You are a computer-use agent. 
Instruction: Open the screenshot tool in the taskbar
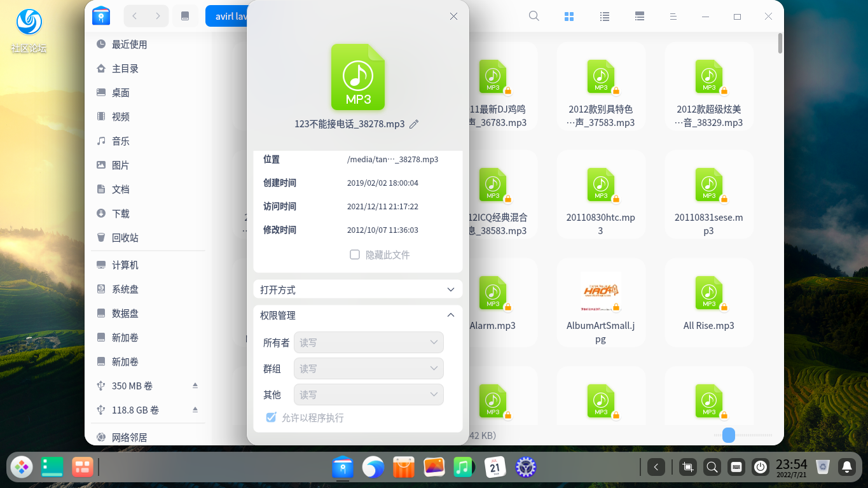687,467
